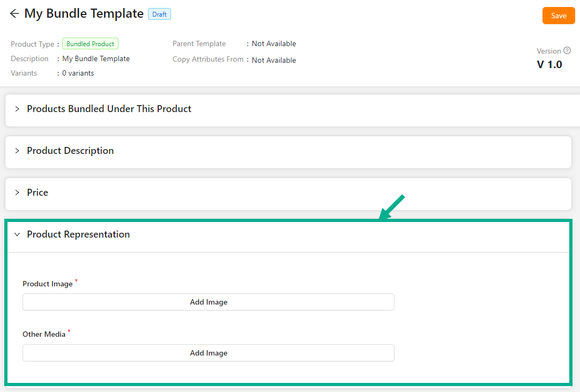Select the Price section title
The width and height of the screenshot is (580, 392).
(x=38, y=193)
